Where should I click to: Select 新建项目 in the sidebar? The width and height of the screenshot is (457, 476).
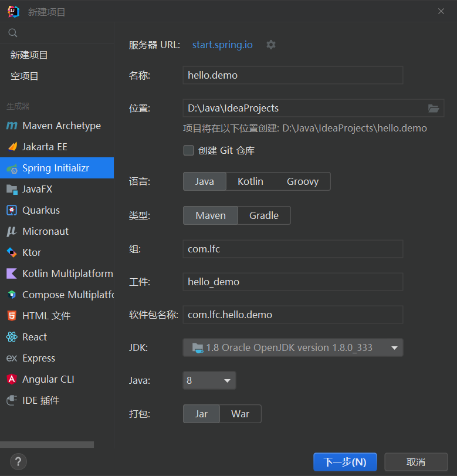29,55
